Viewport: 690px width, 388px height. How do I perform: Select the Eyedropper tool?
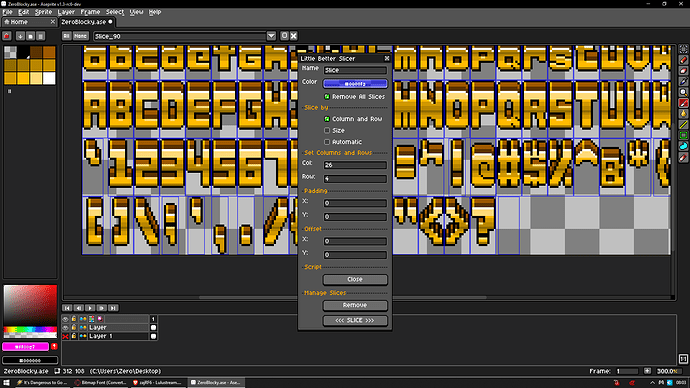[683, 81]
